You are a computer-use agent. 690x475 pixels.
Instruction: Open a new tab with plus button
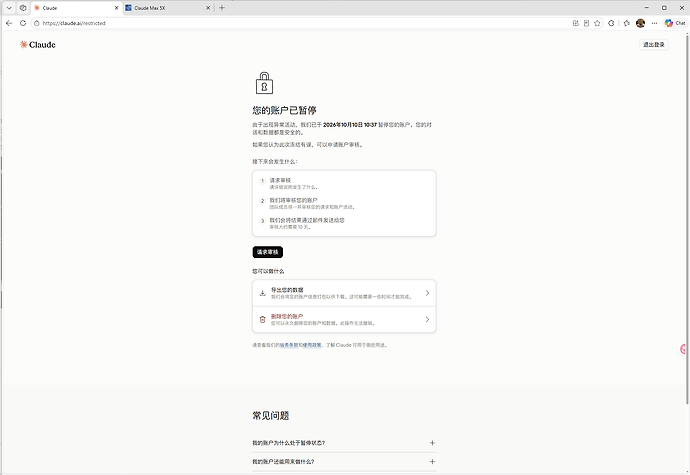[222, 8]
